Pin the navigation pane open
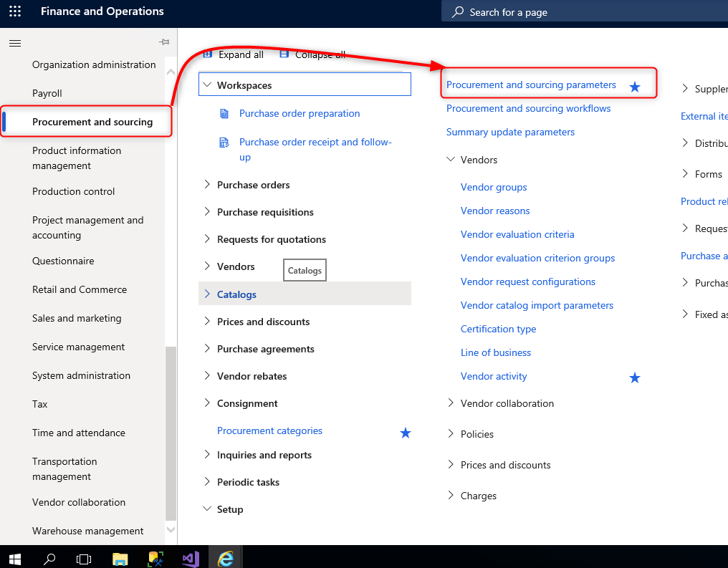 point(163,42)
